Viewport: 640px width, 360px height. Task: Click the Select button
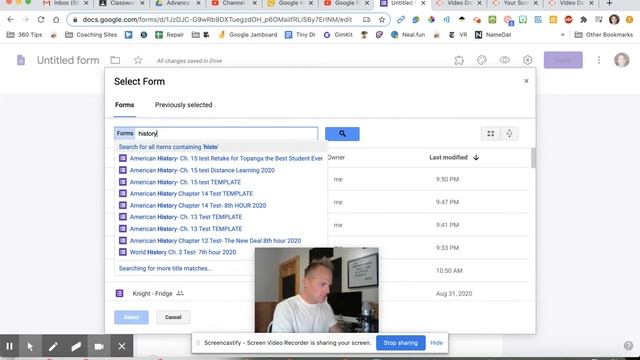131,317
